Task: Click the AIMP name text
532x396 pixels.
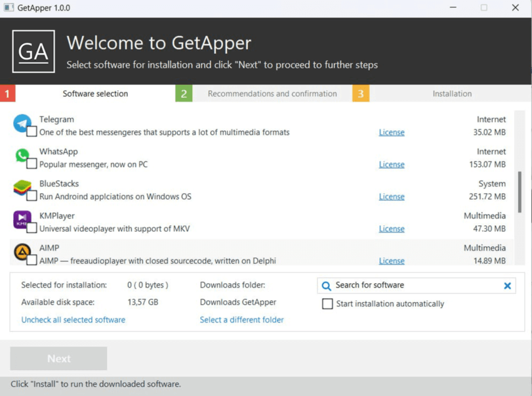Action: click(x=49, y=248)
